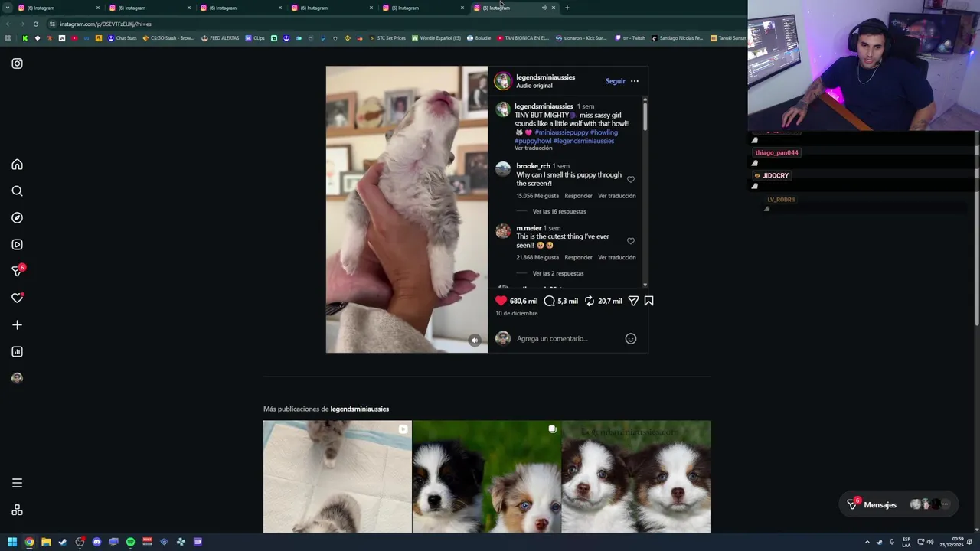Open the bottom sidebar apps icon
The width and height of the screenshot is (980, 551).
click(x=17, y=510)
